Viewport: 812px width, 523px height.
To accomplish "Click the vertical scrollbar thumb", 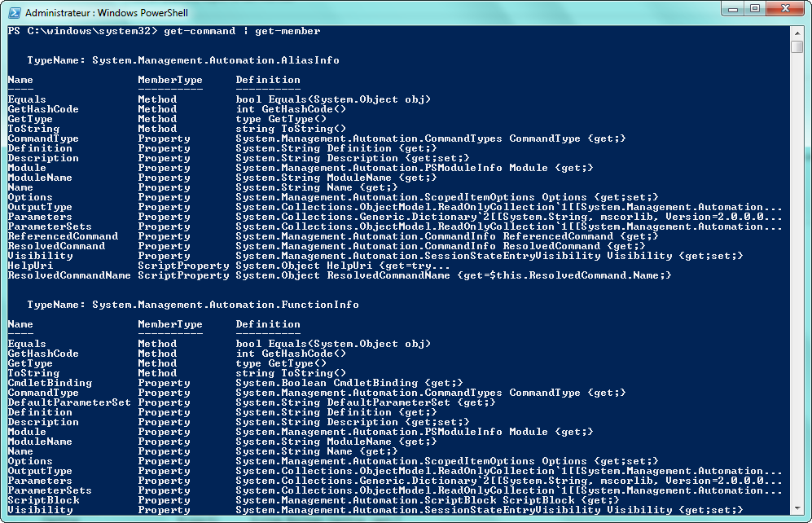I will [797, 46].
